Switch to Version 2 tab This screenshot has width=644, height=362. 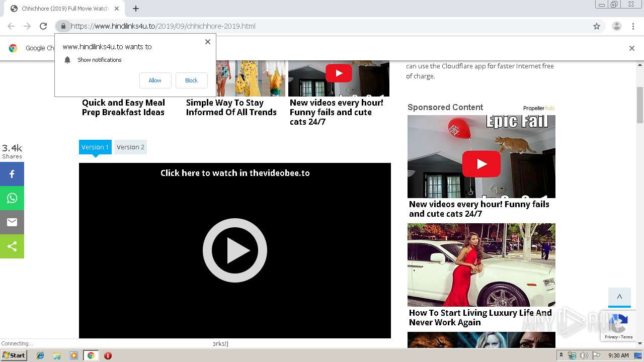point(130,147)
